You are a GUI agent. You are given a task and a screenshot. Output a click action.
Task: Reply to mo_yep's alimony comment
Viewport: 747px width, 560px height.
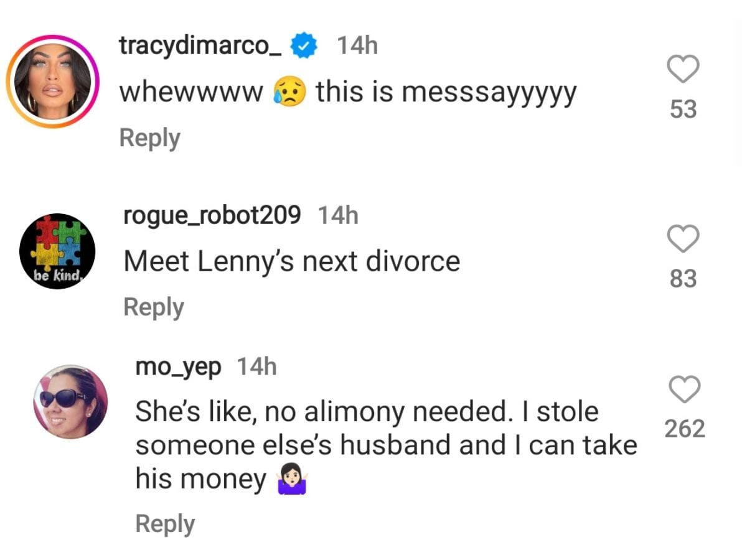pyautogui.click(x=165, y=523)
